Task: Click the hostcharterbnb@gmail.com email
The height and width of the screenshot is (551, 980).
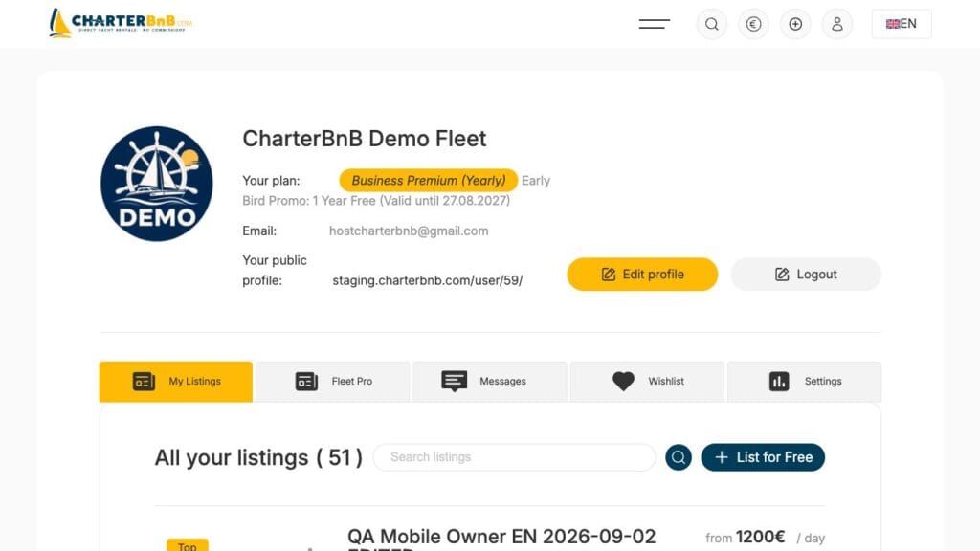Action: click(409, 231)
